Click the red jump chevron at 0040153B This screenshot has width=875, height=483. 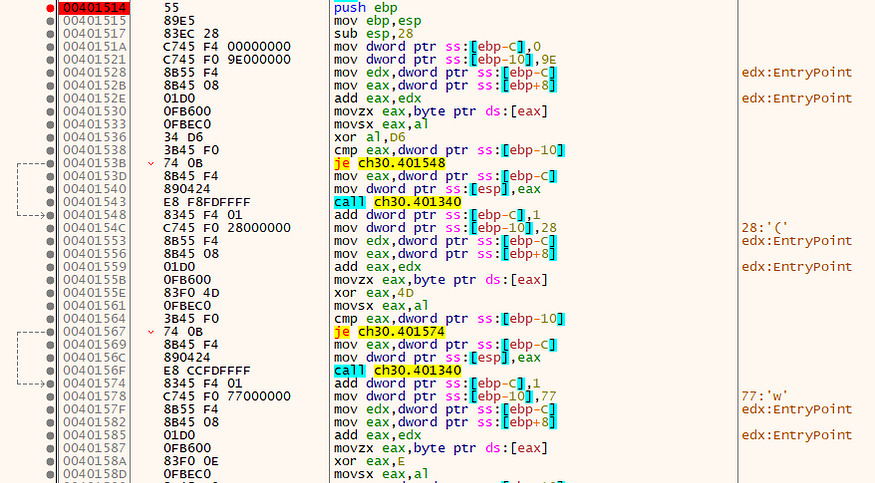coord(151,163)
